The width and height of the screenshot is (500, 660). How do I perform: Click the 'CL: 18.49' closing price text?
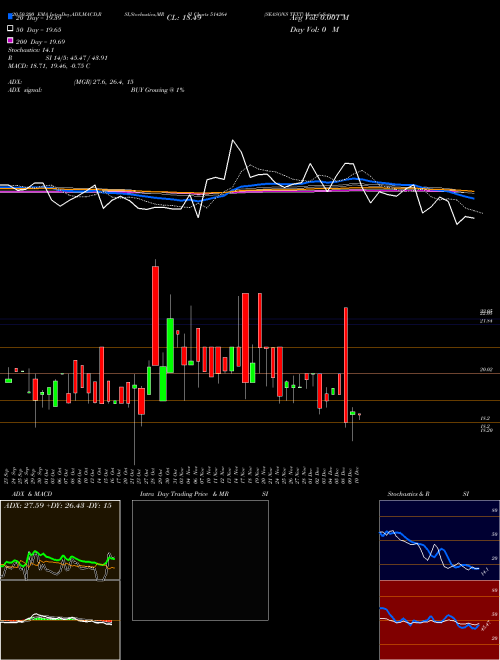184,18
